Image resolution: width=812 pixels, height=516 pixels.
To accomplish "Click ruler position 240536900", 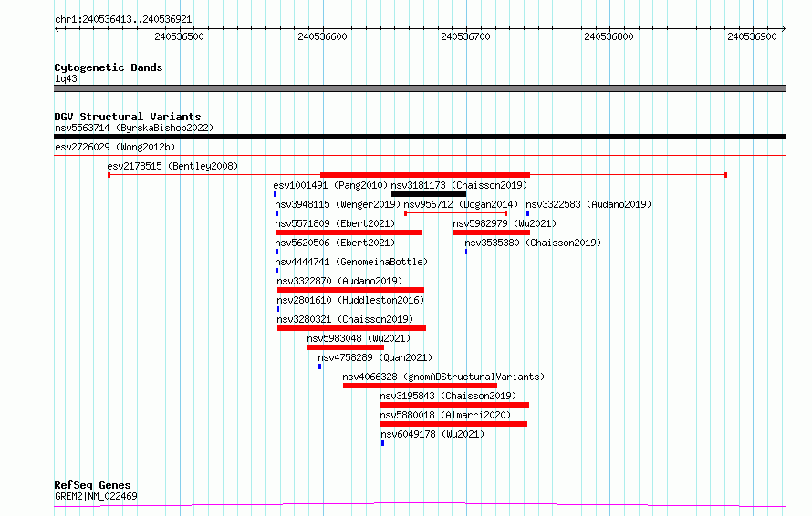I will point(752,36).
